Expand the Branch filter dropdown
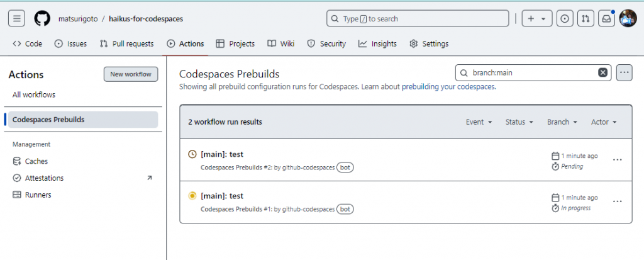 [562, 122]
